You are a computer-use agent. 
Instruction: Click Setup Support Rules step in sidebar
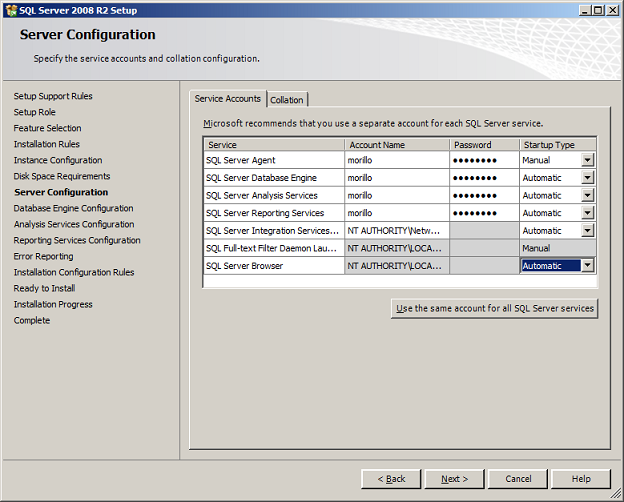click(x=53, y=96)
